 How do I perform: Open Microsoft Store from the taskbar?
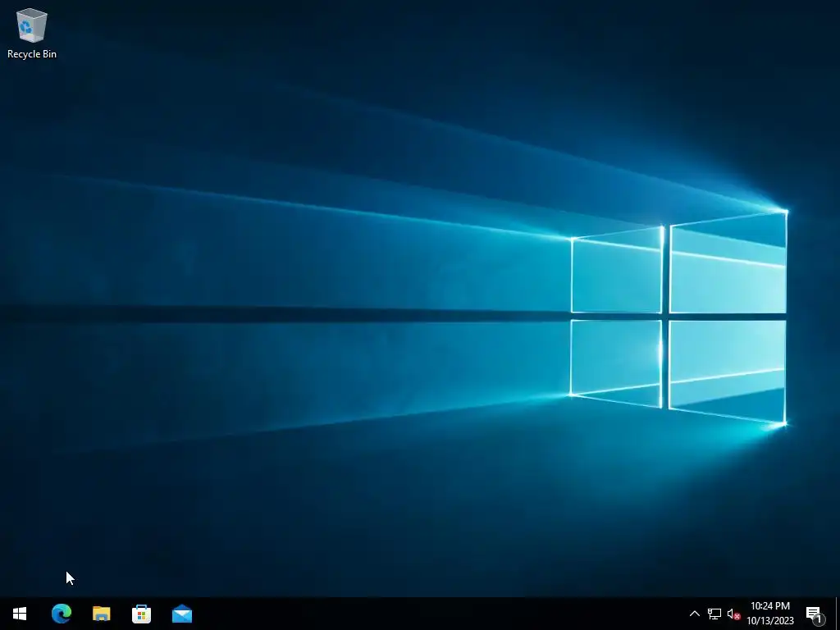[x=141, y=614]
